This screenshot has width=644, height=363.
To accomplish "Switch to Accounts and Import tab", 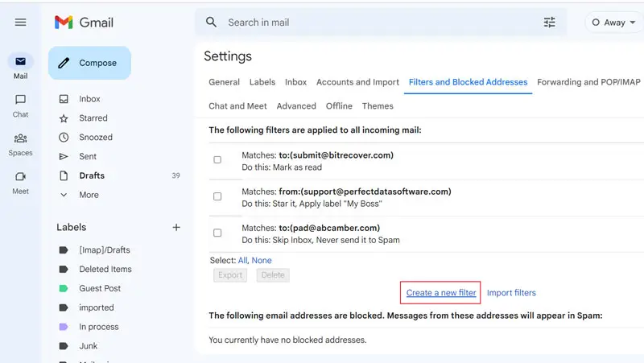I will (x=357, y=82).
